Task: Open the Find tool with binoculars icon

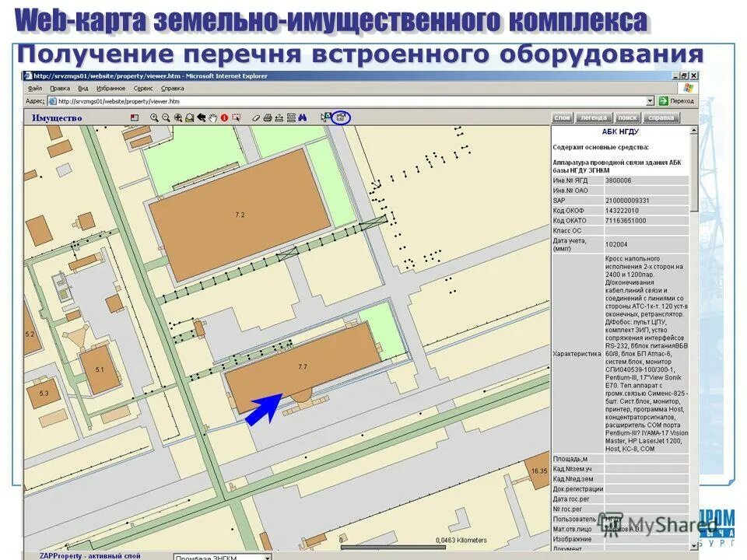Action: [x=302, y=117]
